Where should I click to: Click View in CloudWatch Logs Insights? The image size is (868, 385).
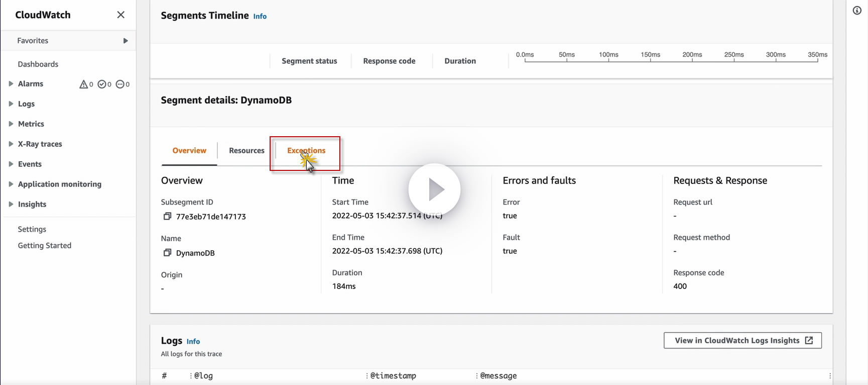[742, 340]
